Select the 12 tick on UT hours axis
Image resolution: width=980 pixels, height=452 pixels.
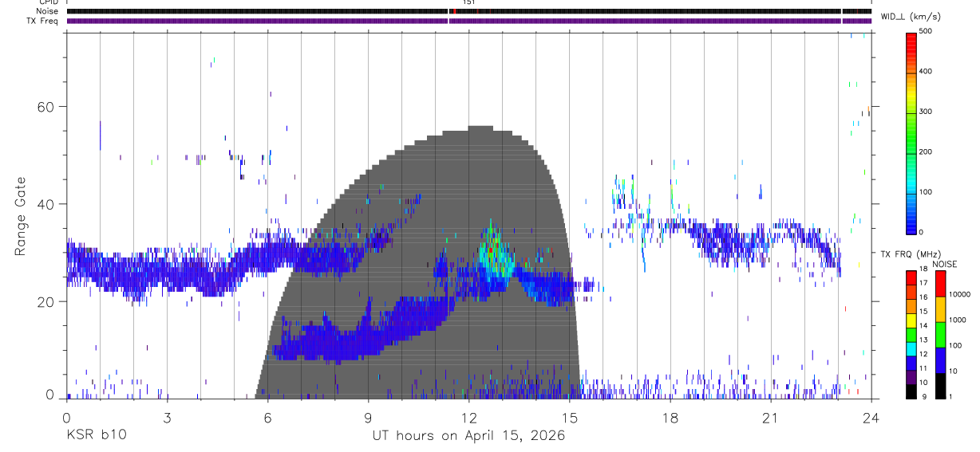(x=468, y=418)
